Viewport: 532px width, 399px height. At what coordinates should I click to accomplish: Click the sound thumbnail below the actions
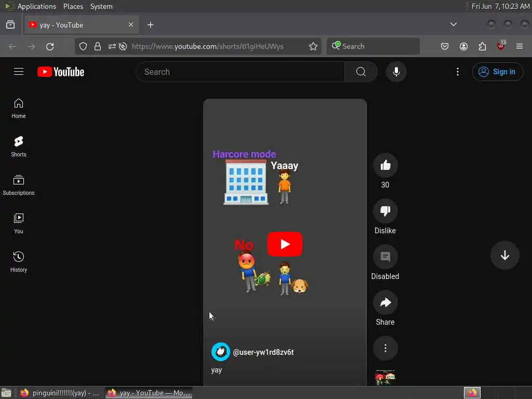coord(385,377)
